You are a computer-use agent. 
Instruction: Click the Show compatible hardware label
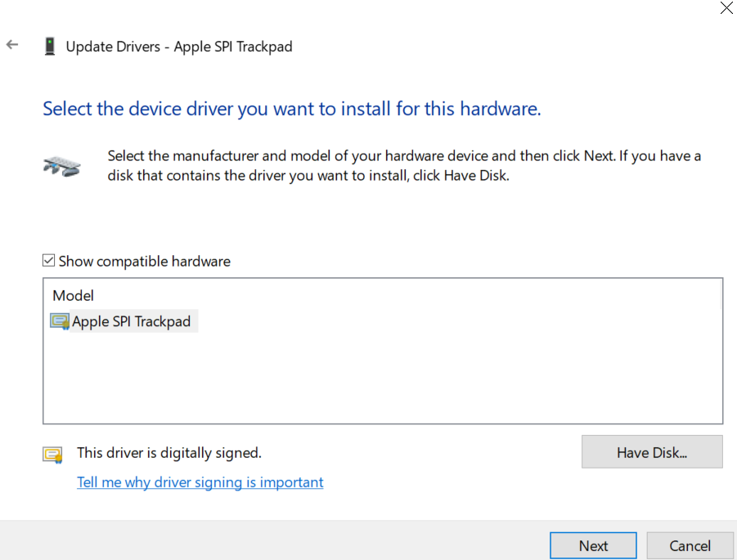click(x=145, y=262)
